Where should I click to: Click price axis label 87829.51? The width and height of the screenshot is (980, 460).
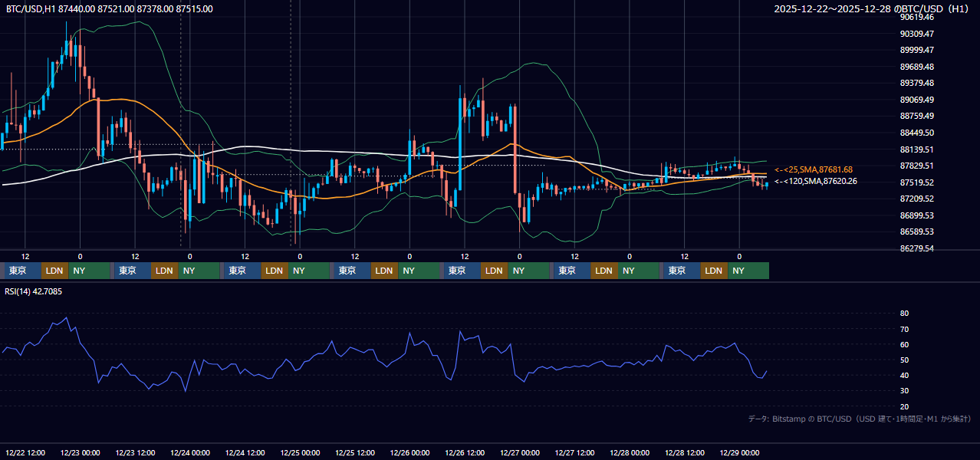(x=917, y=166)
